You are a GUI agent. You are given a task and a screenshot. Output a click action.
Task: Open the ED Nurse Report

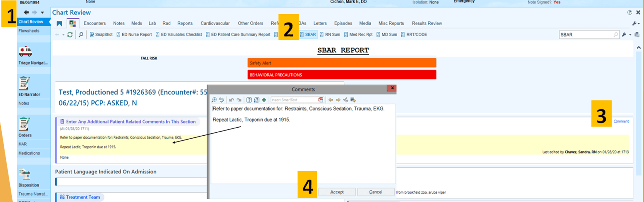pos(134,35)
